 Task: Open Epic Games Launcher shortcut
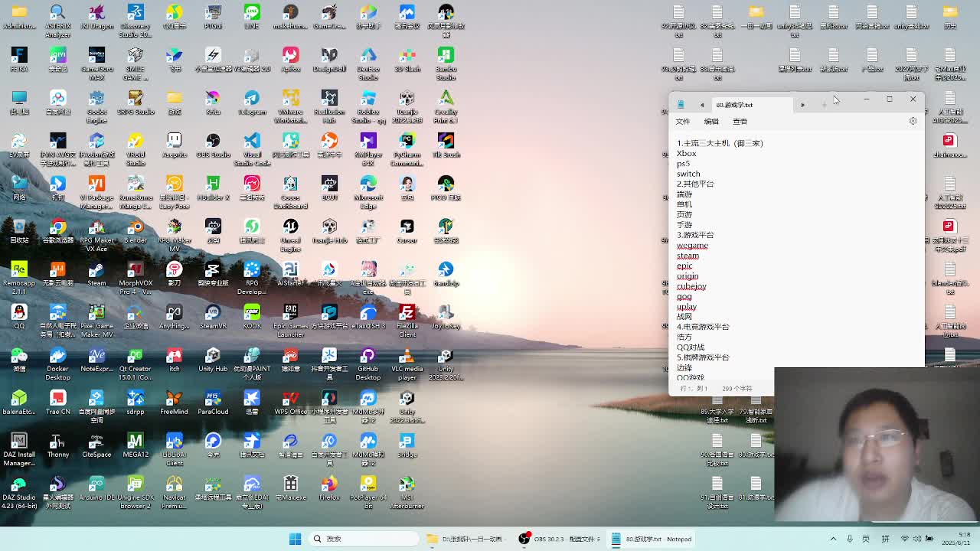(x=290, y=321)
